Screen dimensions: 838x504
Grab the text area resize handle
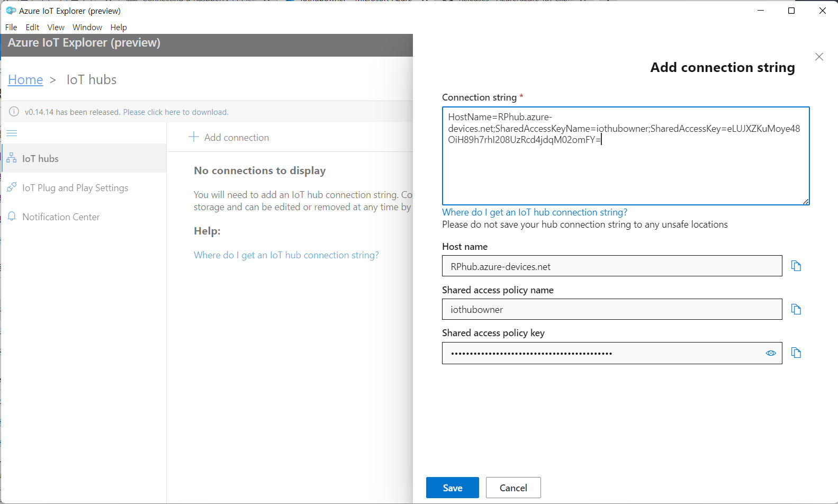[806, 201]
